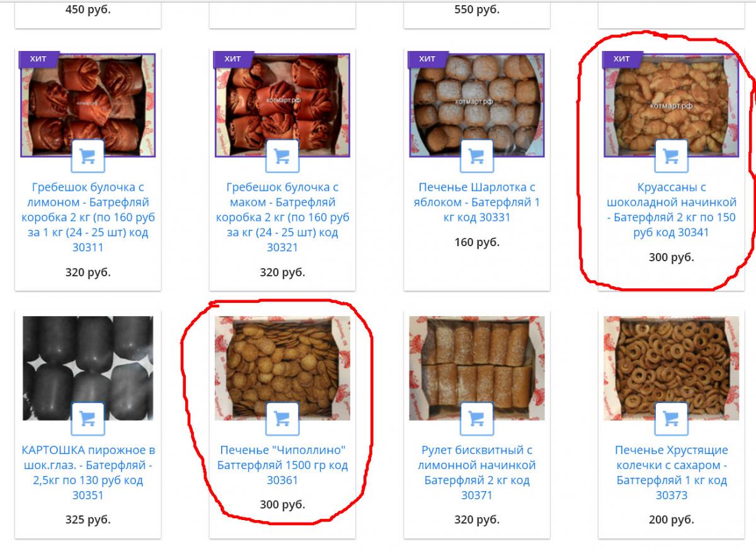The height and width of the screenshot is (549, 756).
Task: Click the Чиполлино cookies box photo
Action: tap(282, 368)
